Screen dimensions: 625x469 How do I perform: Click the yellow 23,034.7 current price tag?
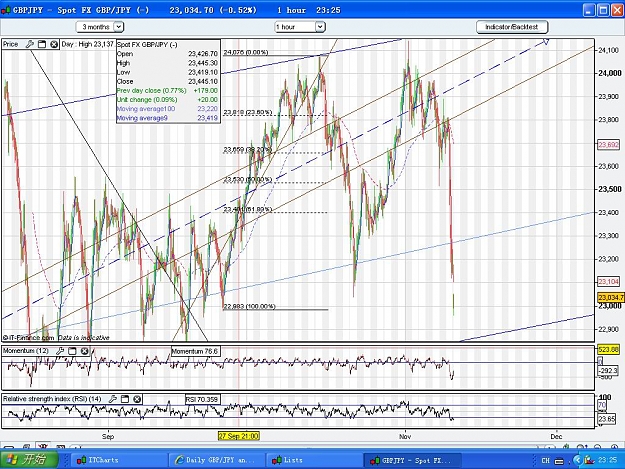click(611, 297)
